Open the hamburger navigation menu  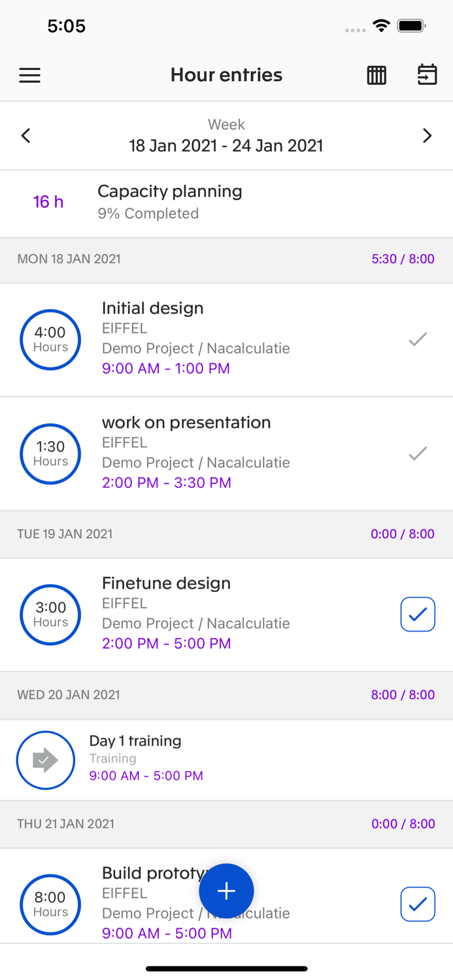coord(29,75)
